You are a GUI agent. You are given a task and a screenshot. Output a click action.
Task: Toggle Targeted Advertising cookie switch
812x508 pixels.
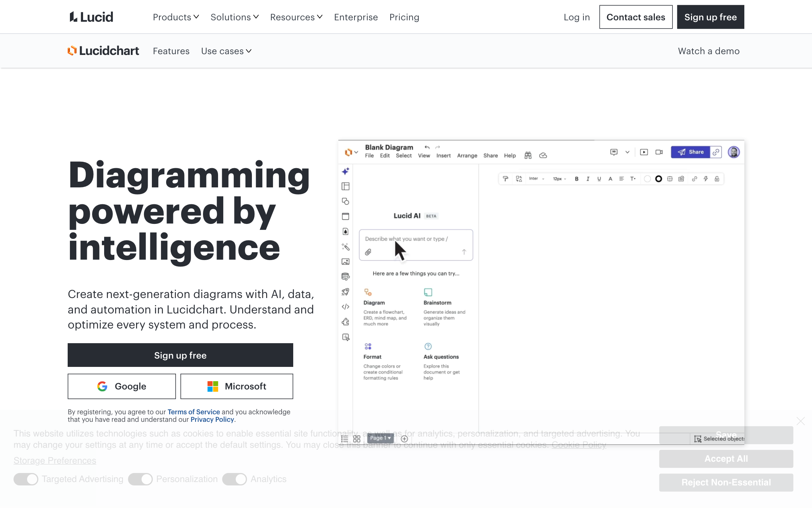click(x=26, y=479)
